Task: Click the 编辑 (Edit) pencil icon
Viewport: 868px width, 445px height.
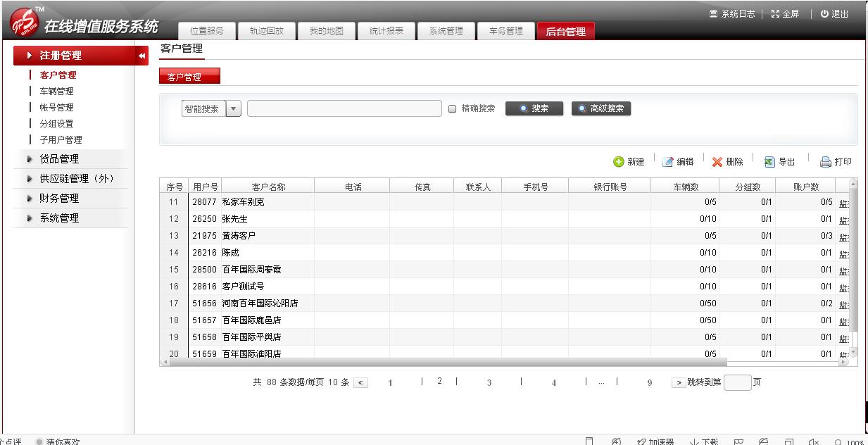Action: [668, 162]
